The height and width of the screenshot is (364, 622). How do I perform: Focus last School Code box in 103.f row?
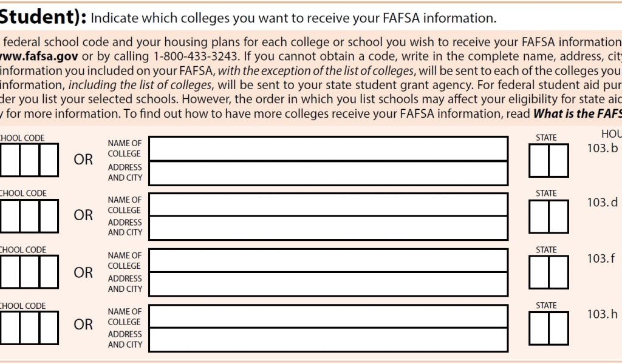click(x=49, y=272)
